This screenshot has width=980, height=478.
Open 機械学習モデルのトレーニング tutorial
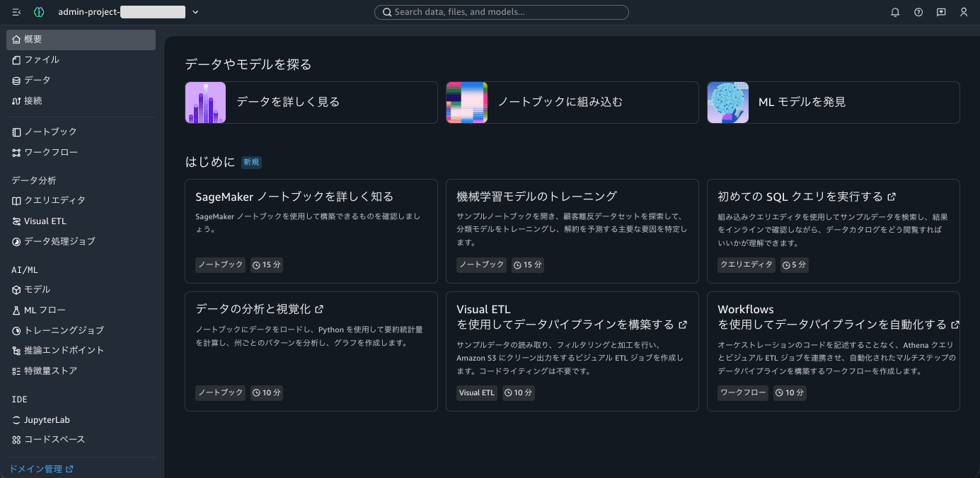pyautogui.click(x=537, y=197)
